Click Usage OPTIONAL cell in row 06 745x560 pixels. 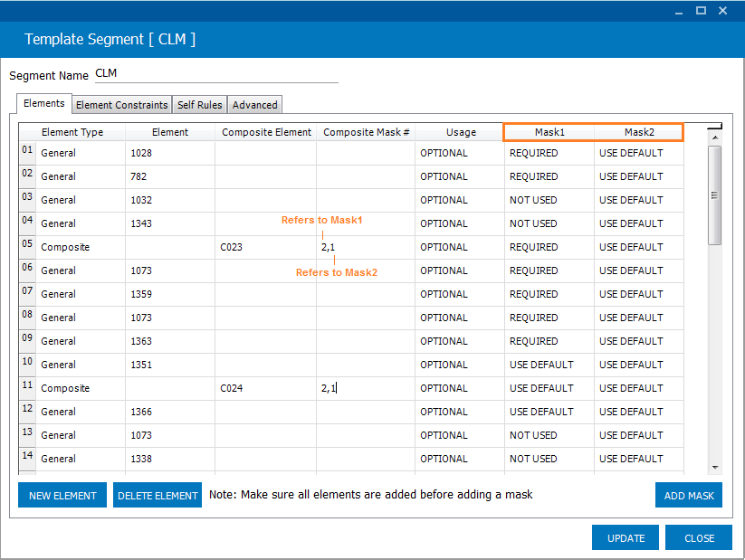coord(460,271)
